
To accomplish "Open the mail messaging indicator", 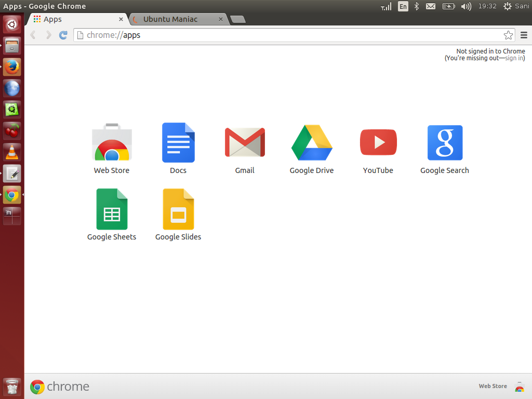I will (x=431, y=6).
